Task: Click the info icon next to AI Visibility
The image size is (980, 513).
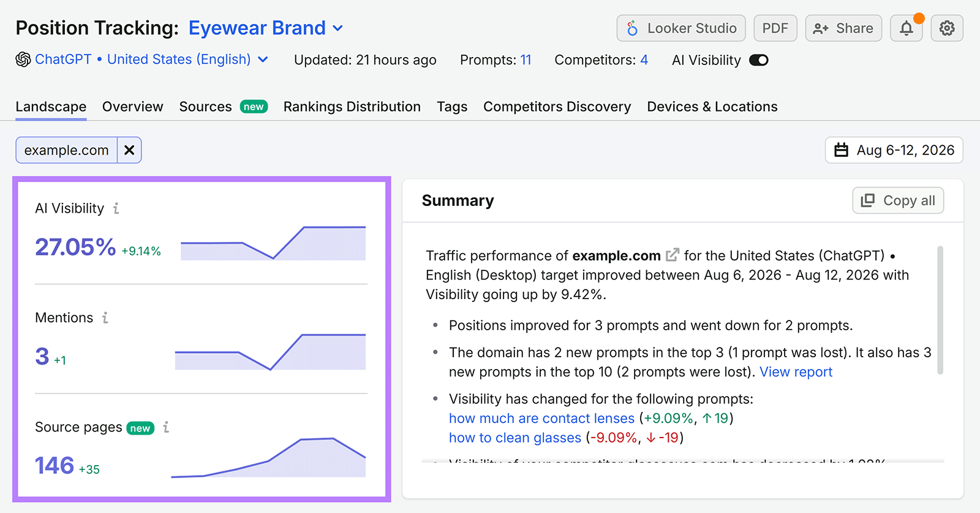Action: (116, 208)
